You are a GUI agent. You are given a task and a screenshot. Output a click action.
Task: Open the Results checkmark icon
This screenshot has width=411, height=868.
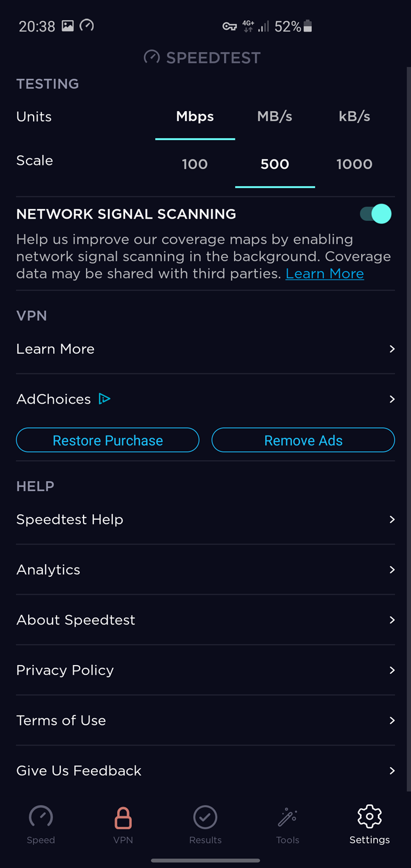pyautogui.click(x=206, y=818)
